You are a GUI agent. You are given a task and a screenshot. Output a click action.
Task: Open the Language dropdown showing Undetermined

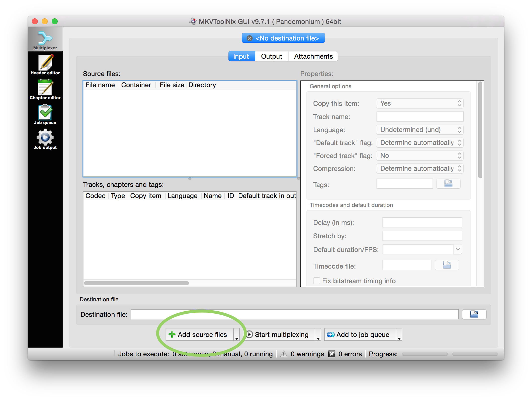click(420, 130)
